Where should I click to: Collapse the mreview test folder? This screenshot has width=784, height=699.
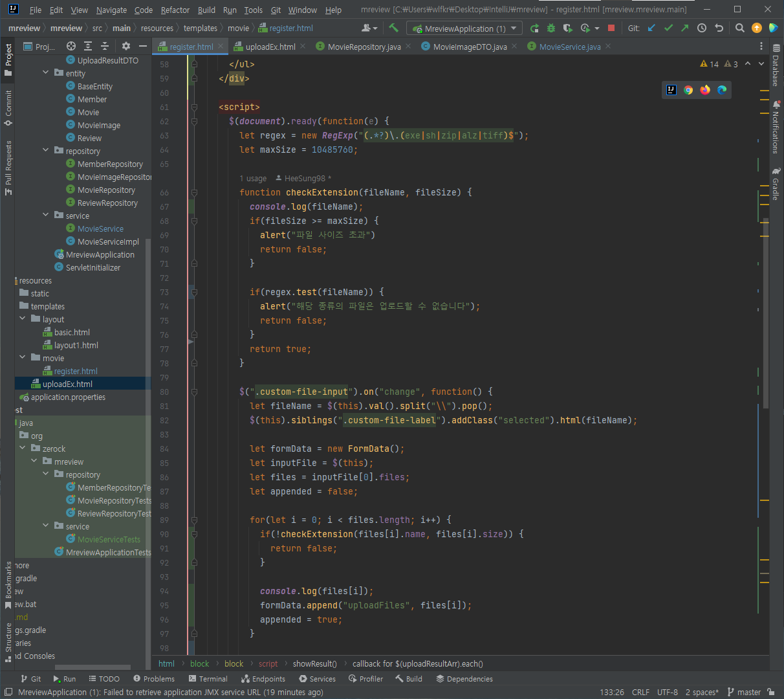(34, 461)
